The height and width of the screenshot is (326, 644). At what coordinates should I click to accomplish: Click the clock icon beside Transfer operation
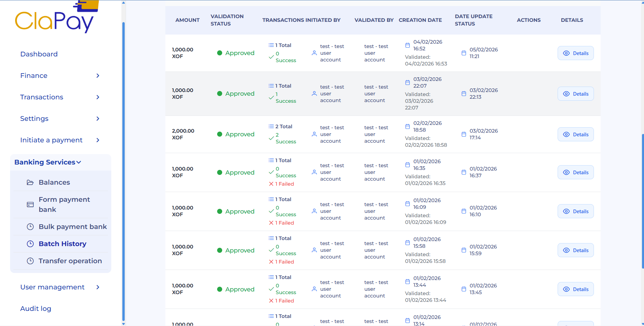(x=31, y=261)
